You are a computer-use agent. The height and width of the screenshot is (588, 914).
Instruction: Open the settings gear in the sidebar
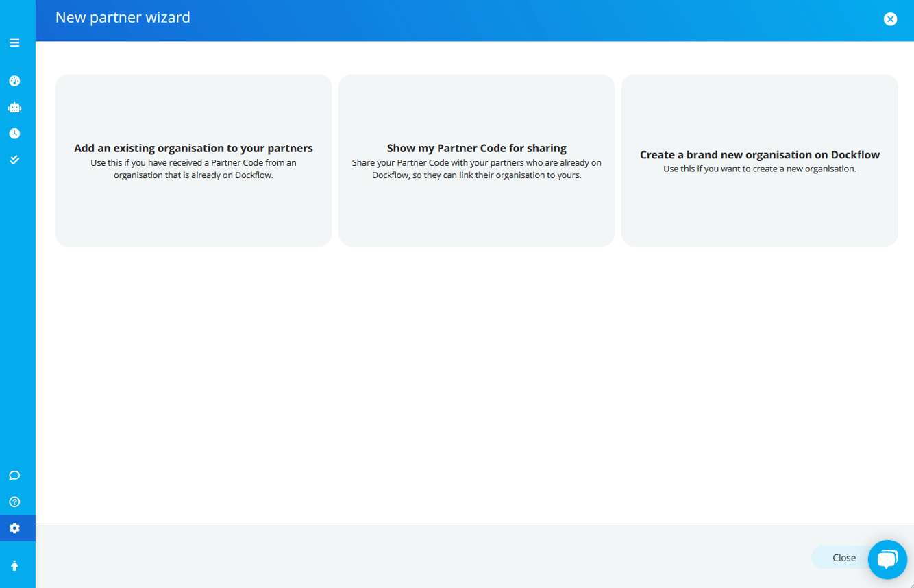pos(14,528)
